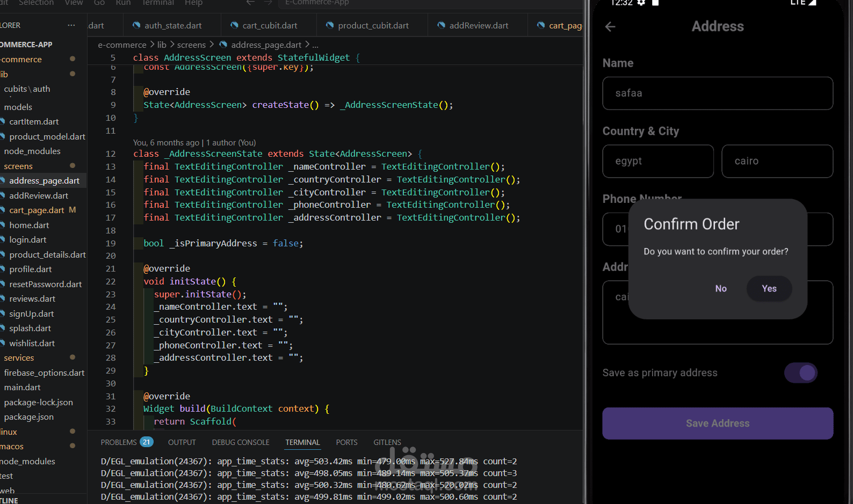Click the settings gear in the emulator status bar

(641, 3)
